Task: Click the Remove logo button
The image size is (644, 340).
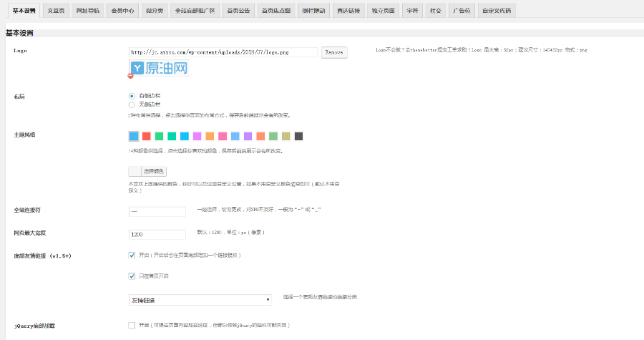Action: (334, 52)
